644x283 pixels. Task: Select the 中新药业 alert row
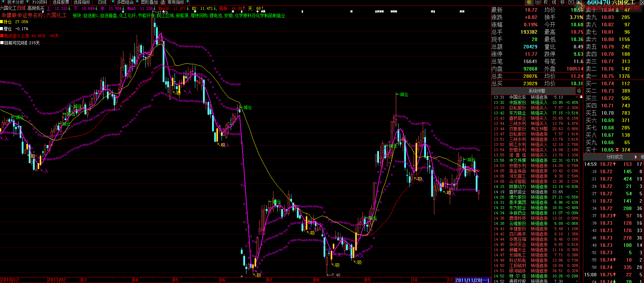(536, 213)
